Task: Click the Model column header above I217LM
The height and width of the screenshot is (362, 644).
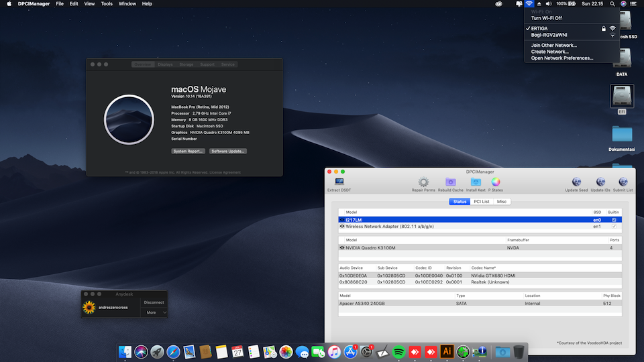Action: [351, 213]
